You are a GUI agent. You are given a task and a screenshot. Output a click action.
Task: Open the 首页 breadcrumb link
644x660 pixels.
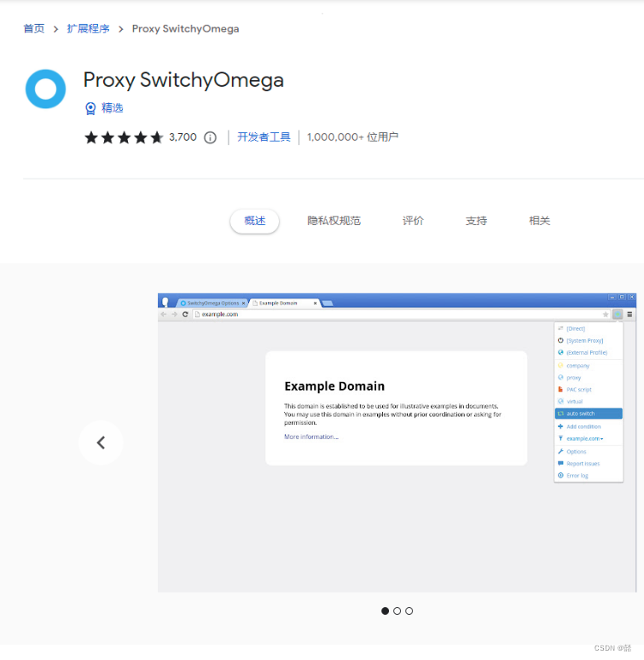point(33,29)
